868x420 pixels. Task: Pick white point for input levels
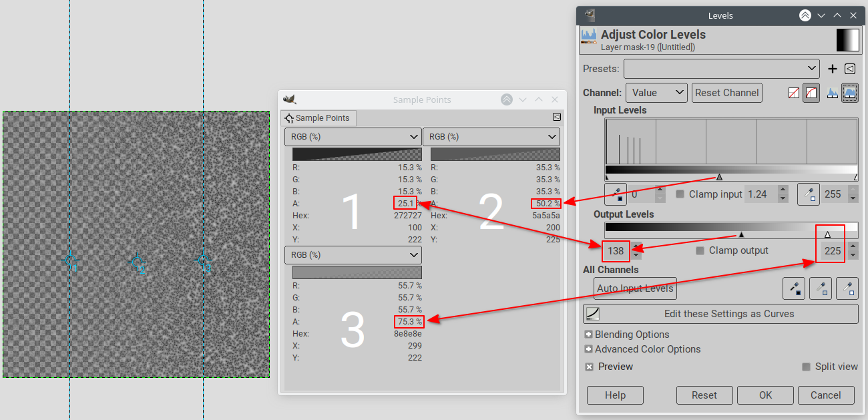tap(809, 194)
